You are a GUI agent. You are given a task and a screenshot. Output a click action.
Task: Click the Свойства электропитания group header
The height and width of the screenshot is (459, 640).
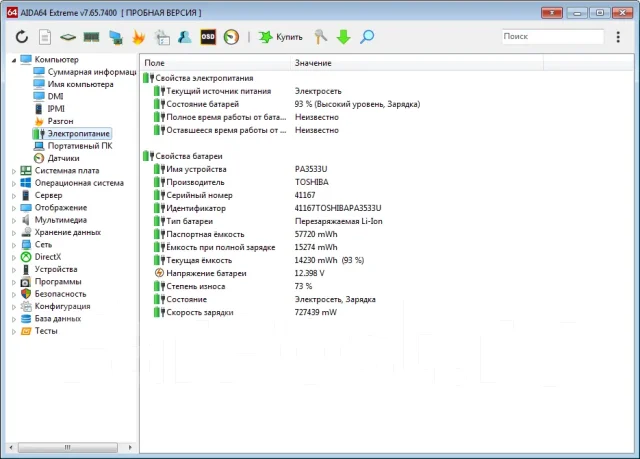click(x=198, y=78)
